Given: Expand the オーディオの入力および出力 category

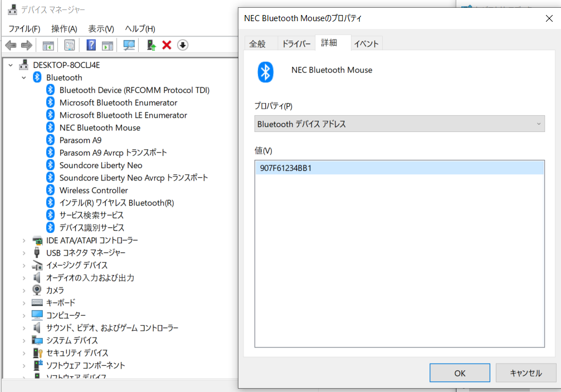Looking at the screenshot, I should point(24,278).
